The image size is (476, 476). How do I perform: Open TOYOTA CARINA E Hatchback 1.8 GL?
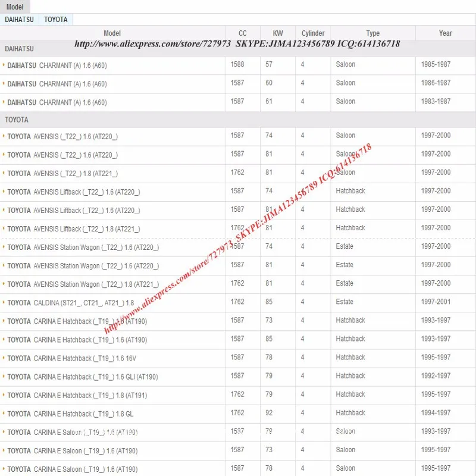click(70, 414)
